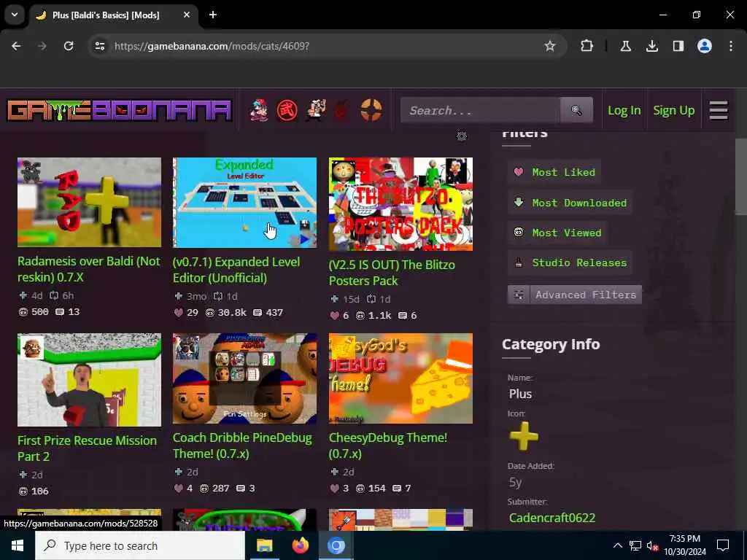Open the hamburger main menu
This screenshot has width=747, height=560.
tap(718, 111)
